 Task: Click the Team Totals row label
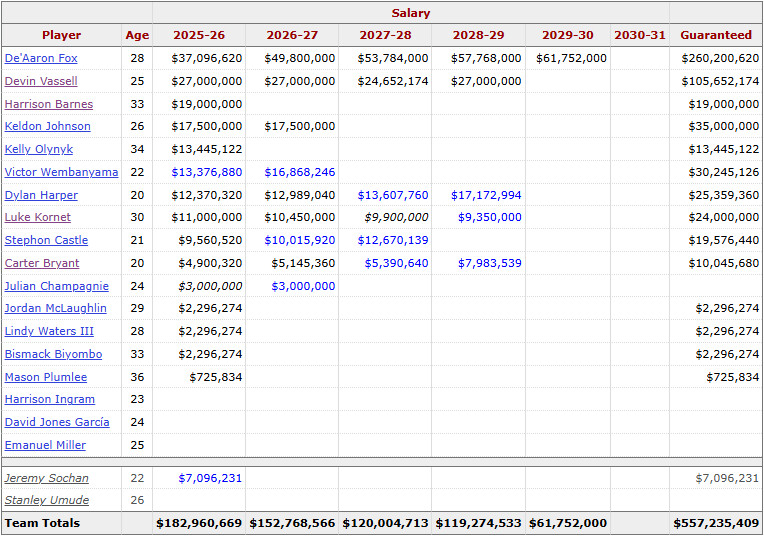42,523
